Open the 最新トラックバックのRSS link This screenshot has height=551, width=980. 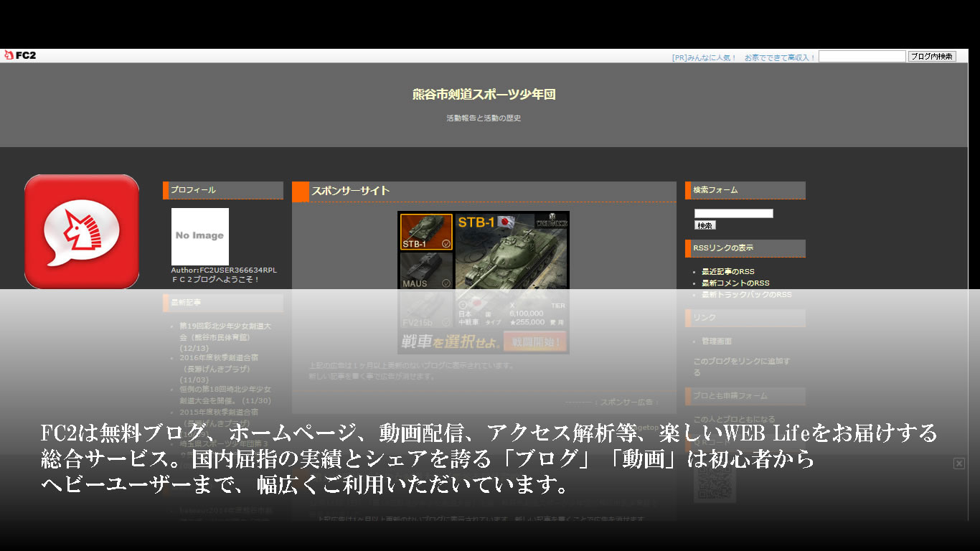coord(747,295)
